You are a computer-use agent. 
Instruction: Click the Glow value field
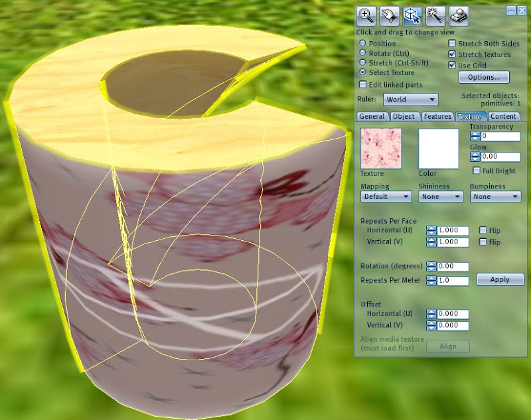click(x=500, y=157)
